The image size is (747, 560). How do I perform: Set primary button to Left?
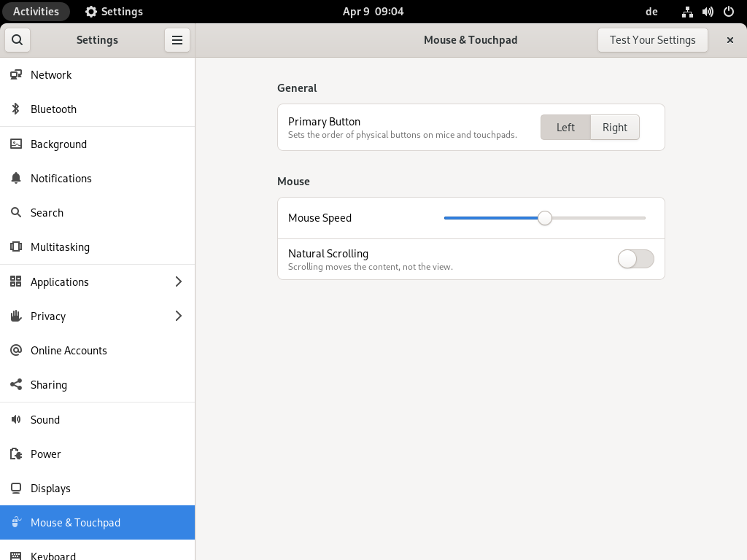[565, 128]
